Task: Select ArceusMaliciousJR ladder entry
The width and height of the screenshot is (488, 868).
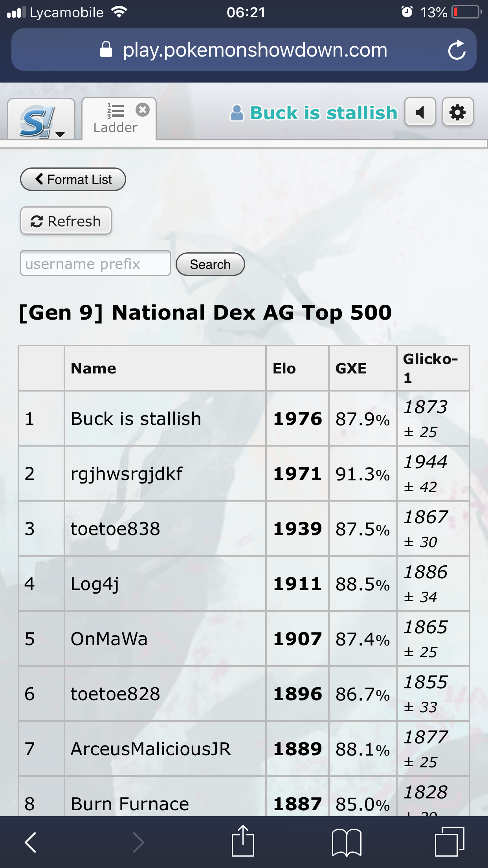Action: point(151,749)
